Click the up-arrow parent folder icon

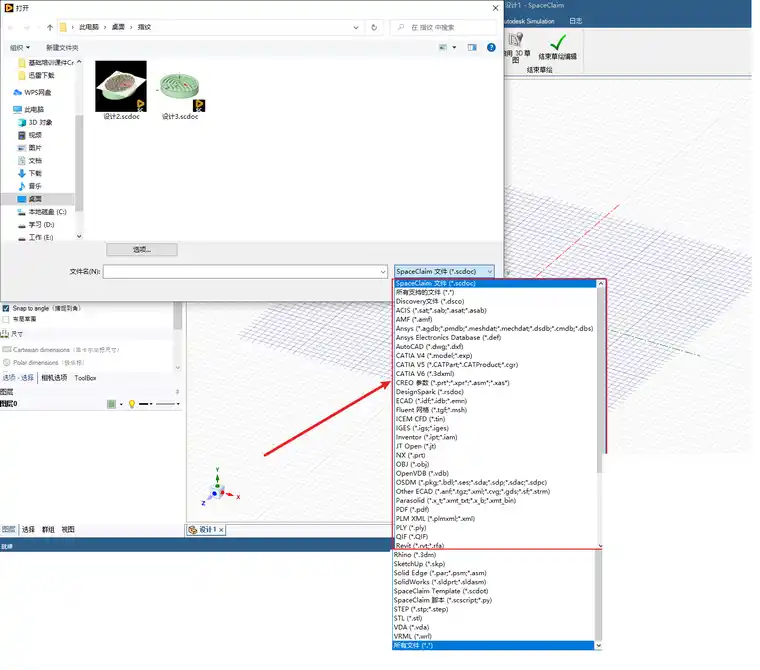click(x=49, y=27)
